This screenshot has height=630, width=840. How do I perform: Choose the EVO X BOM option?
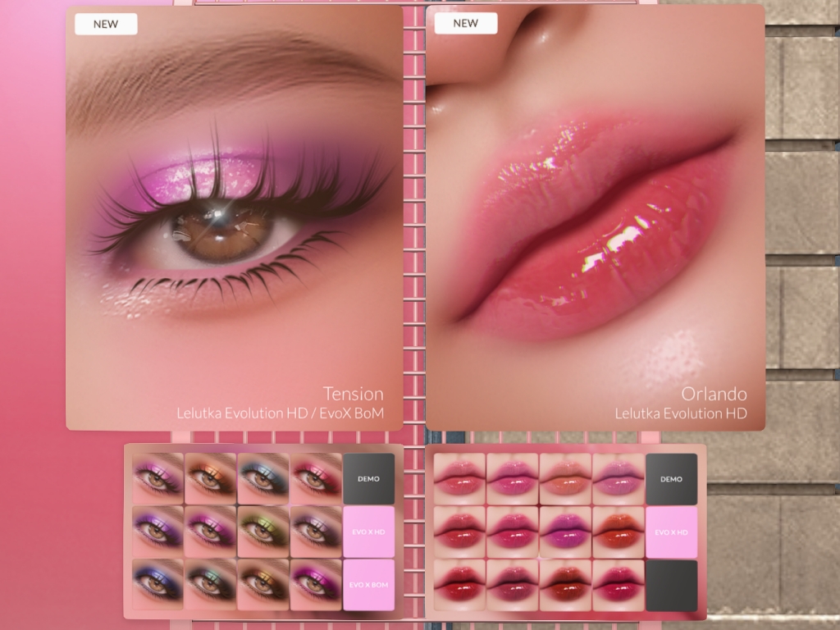368,584
